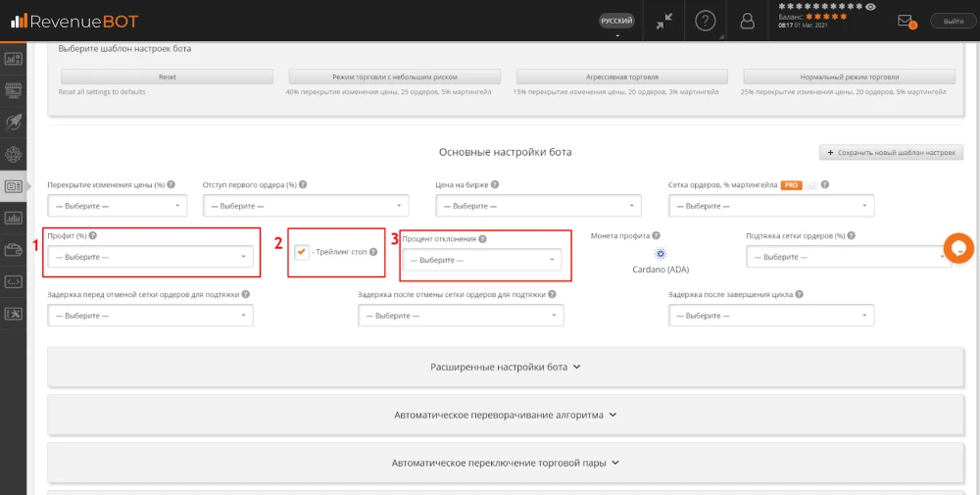Apply Нормальный режим торговли template

coord(850,76)
